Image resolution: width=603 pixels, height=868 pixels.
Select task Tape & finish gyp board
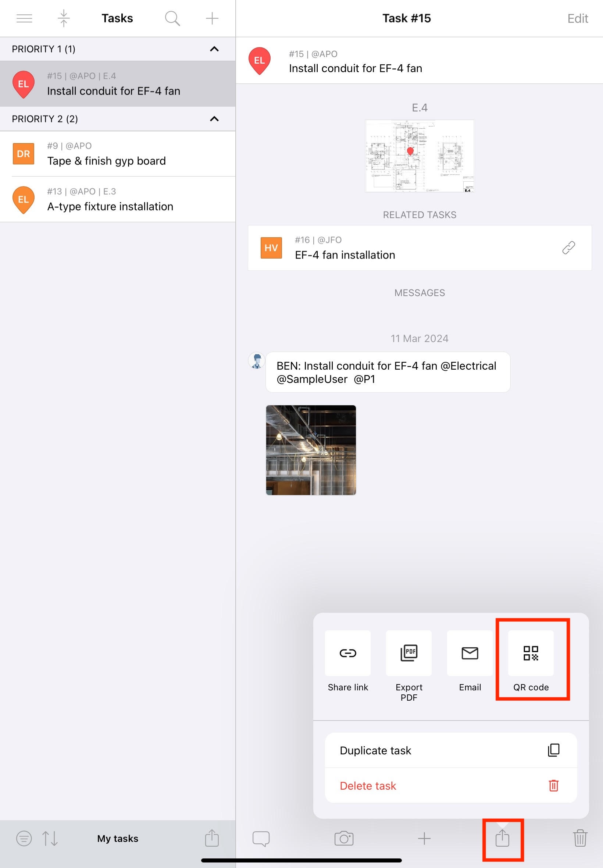point(118,154)
